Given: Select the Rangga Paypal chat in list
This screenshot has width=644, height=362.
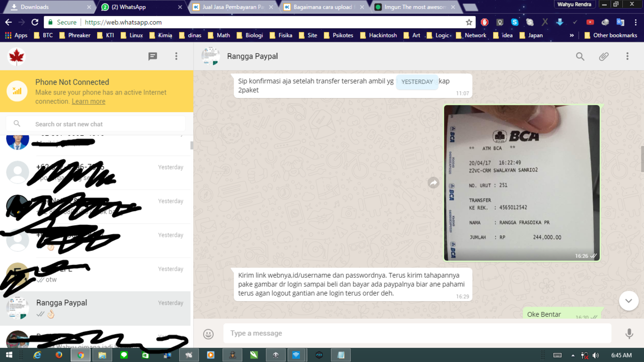Looking at the screenshot, I should 96,309.
